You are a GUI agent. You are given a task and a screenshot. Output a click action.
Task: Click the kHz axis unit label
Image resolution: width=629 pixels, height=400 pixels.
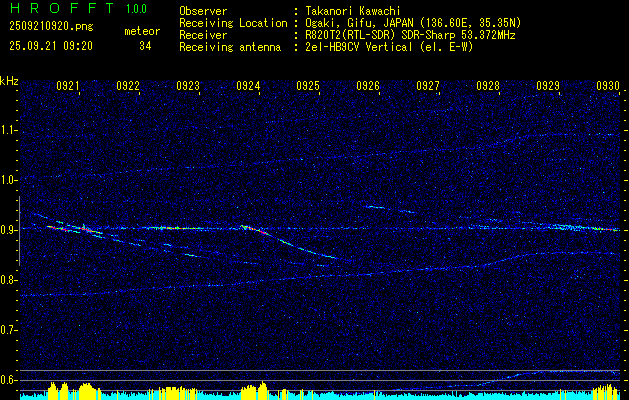coord(9,81)
